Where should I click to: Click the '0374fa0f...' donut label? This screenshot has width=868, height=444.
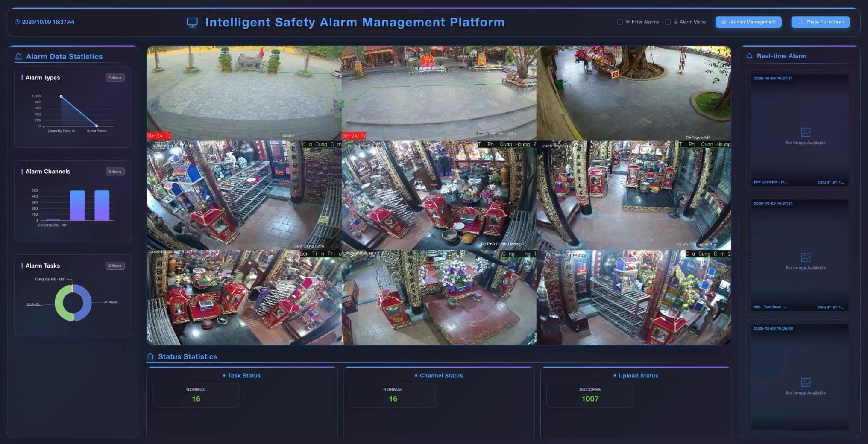(111, 302)
